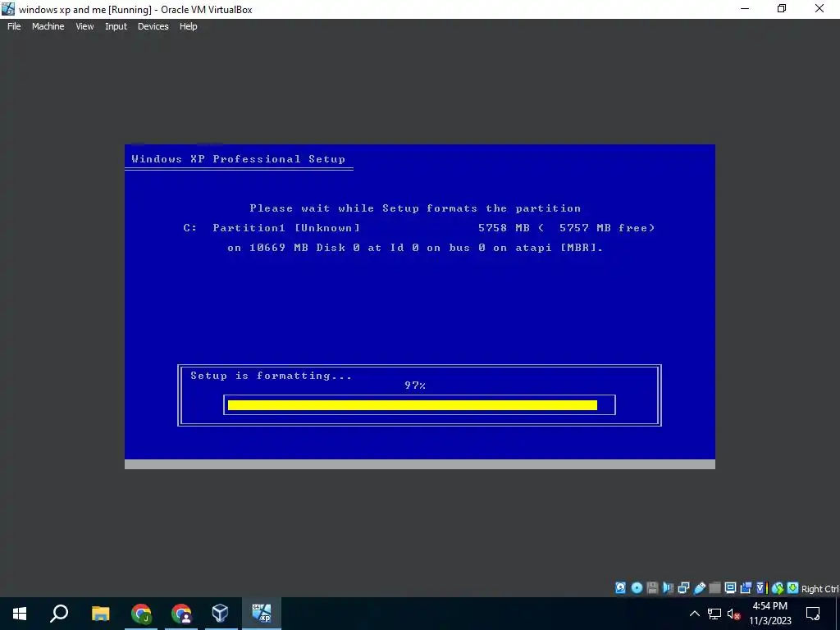
Task: Toggle the mouse integration indicator
Action: click(778, 587)
